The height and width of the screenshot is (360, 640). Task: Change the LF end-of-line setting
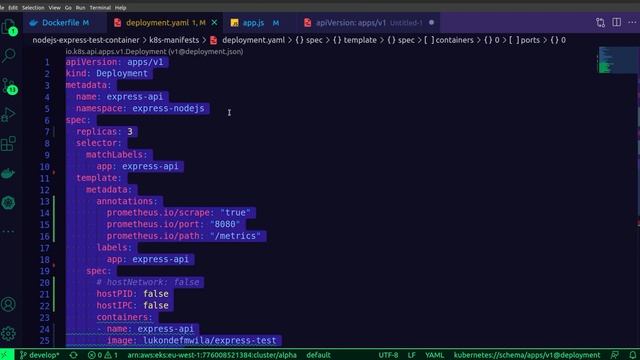tap(411, 355)
